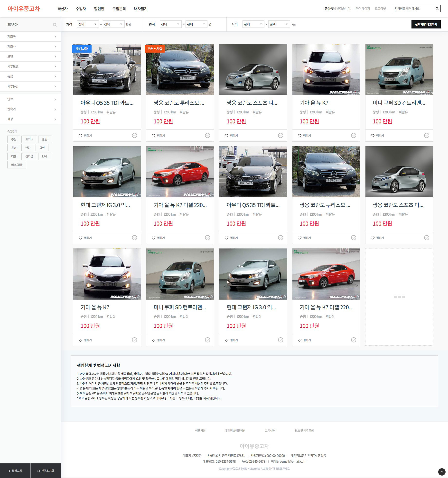This screenshot has height=478, width=448.
Task: Click the 아이유중고차 header logo
Action: pos(24,9)
